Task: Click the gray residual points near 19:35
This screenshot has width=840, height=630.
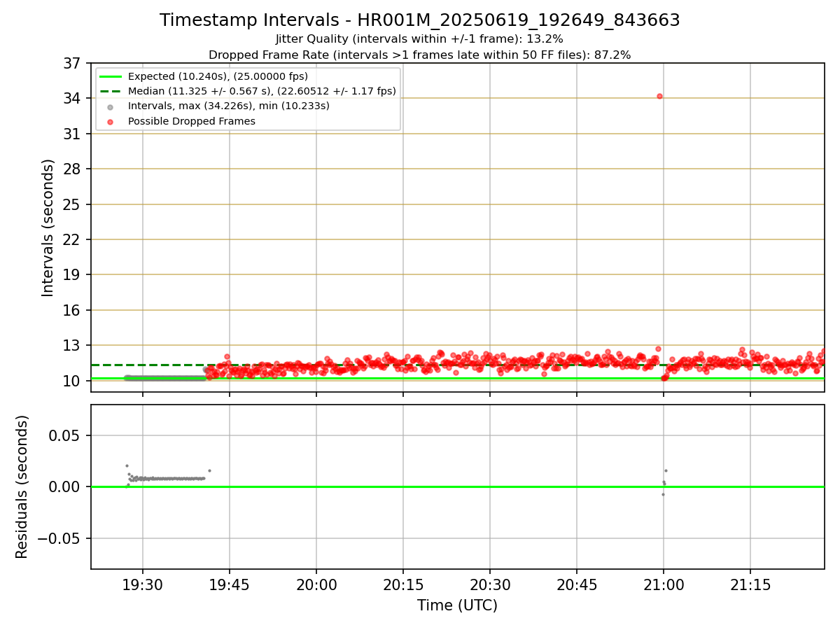Action: pyautogui.click(x=167, y=479)
